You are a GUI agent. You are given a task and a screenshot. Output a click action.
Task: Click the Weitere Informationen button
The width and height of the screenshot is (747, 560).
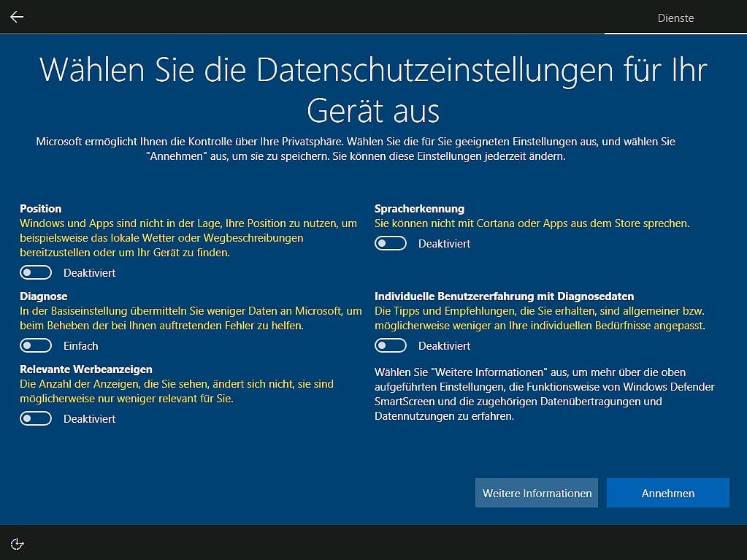pyautogui.click(x=537, y=493)
